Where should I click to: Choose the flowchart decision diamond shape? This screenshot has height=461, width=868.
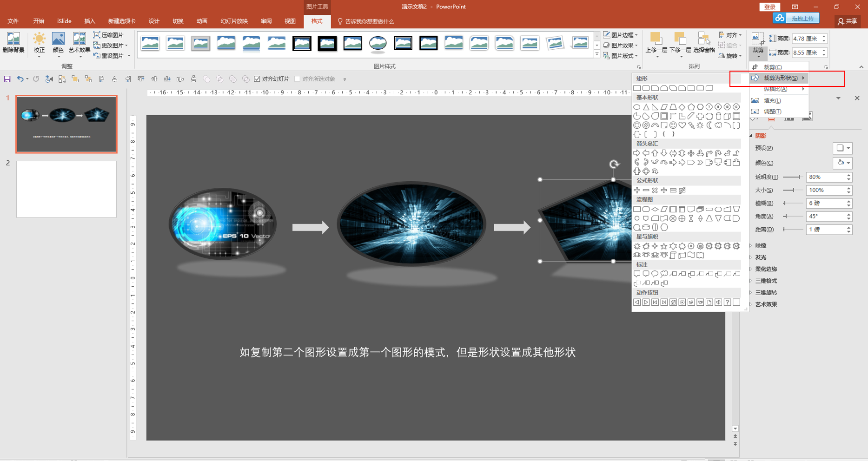point(655,209)
